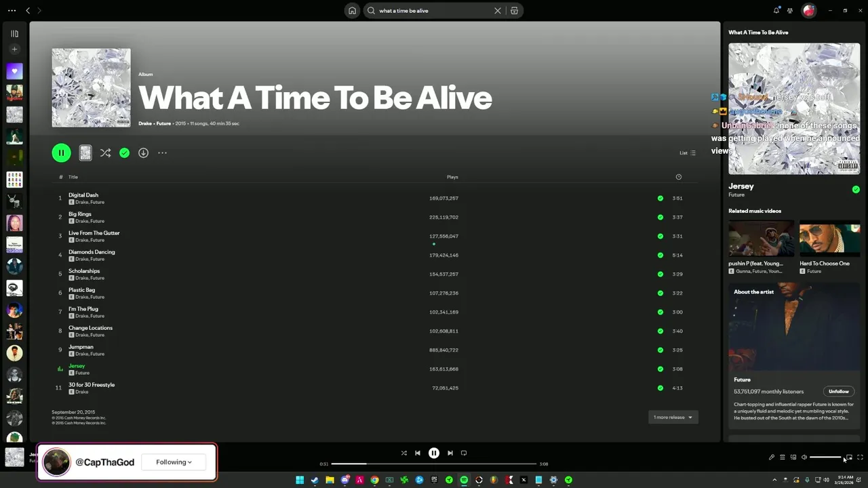Open 'pushin P' related music video thumbnail

762,238
